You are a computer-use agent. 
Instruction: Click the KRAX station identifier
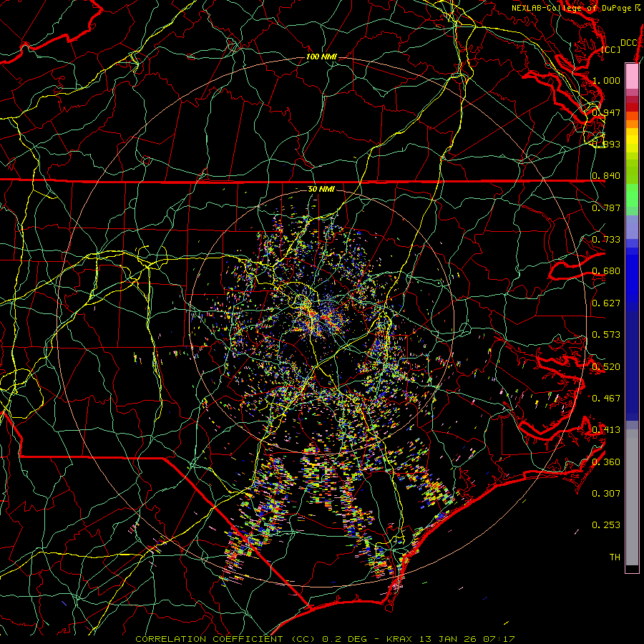(x=399, y=639)
